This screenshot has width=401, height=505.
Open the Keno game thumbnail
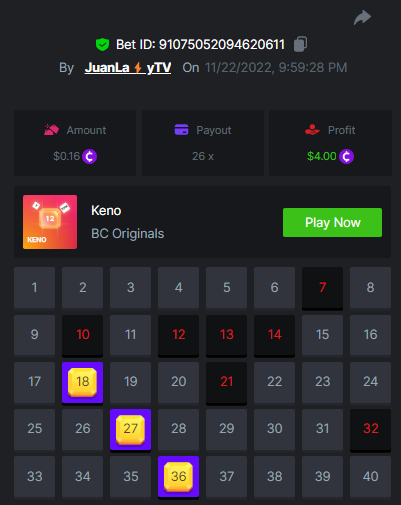click(x=50, y=222)
